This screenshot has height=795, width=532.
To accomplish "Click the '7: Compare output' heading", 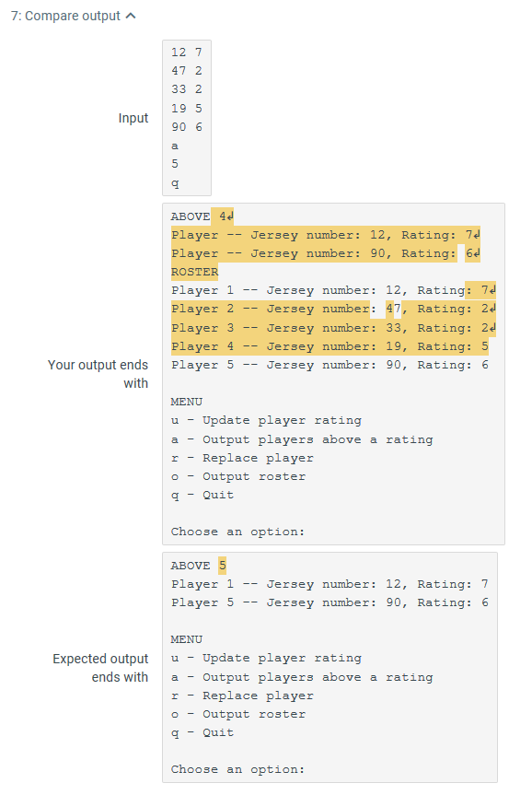I will click(x=65, y=16).
